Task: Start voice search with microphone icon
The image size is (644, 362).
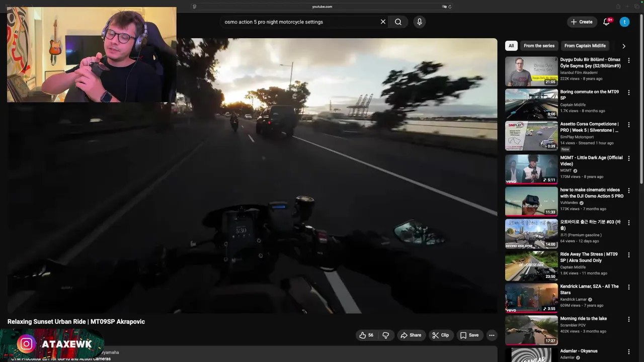Action: 419,22
